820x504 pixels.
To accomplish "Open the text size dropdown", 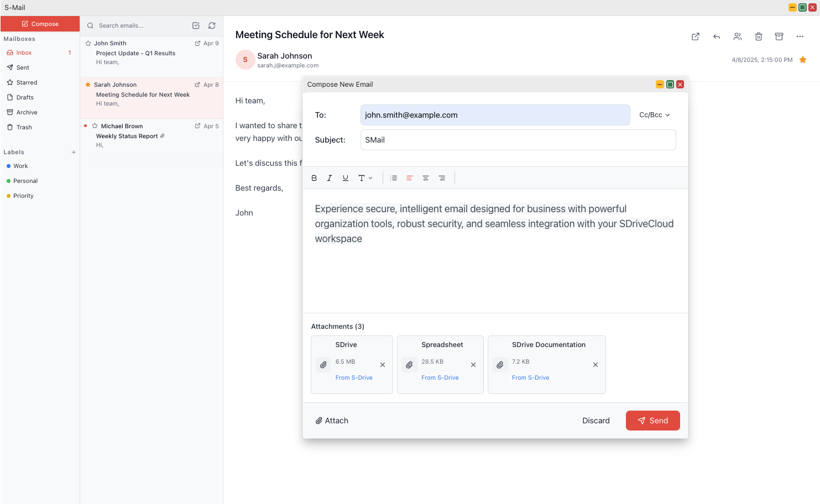I will [x=365, y=178].
